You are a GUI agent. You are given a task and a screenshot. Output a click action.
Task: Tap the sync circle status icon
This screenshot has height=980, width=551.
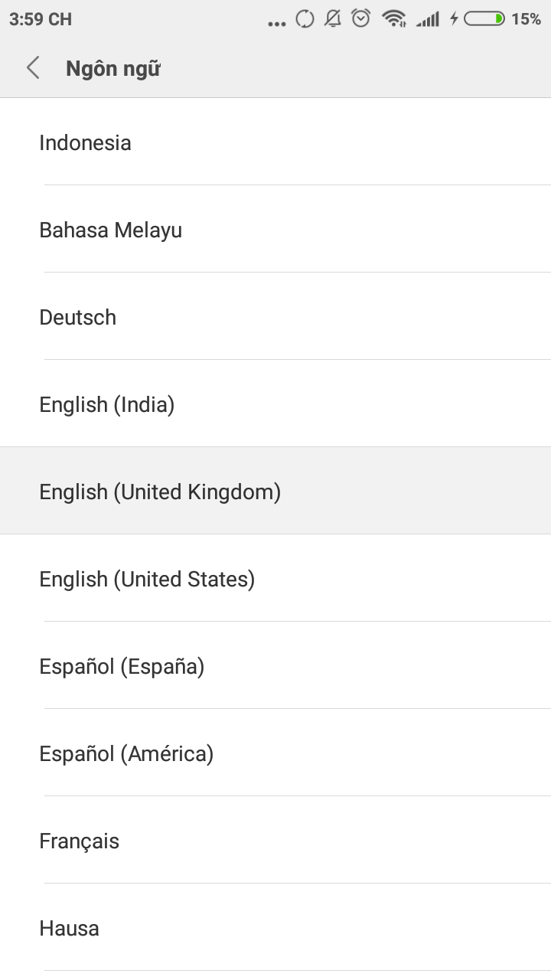point(305,19)
